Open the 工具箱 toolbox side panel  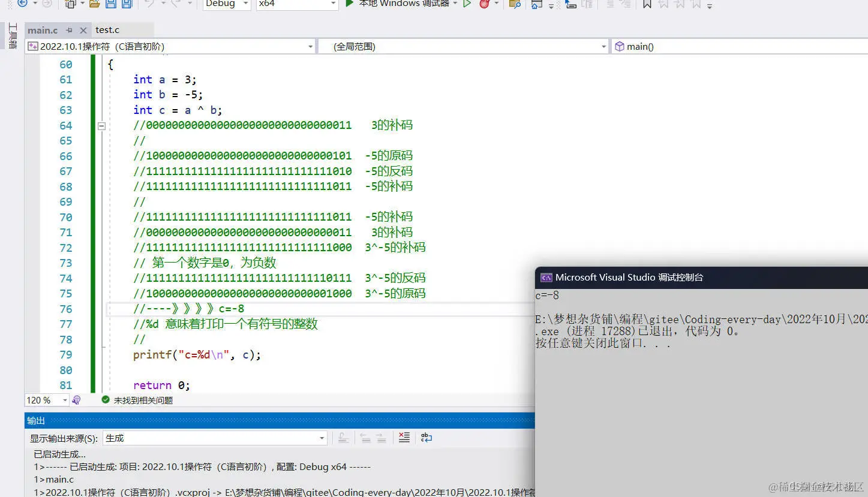tap(12, 36)
